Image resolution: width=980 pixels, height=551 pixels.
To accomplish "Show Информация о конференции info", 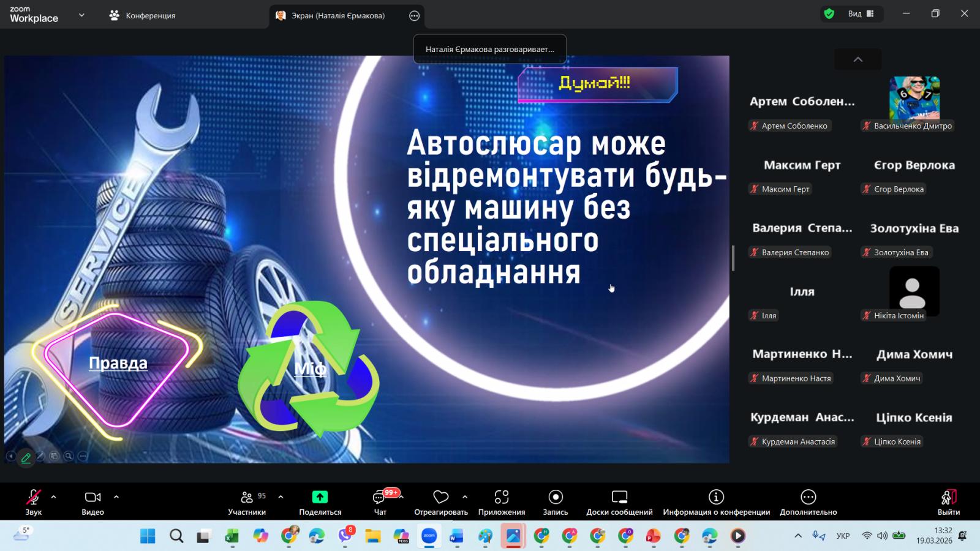I will (716, 497).
